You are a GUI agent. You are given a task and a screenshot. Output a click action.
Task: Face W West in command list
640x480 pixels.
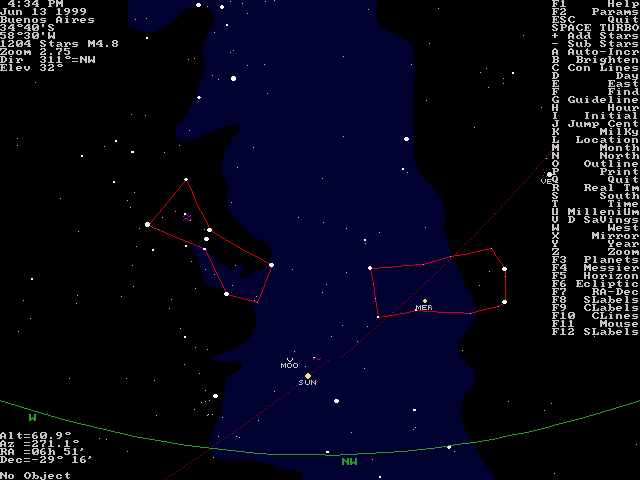[x=596, y=228]
